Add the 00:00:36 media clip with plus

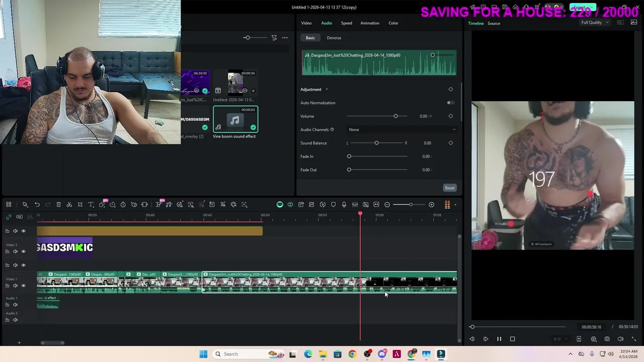coord(253,90)
